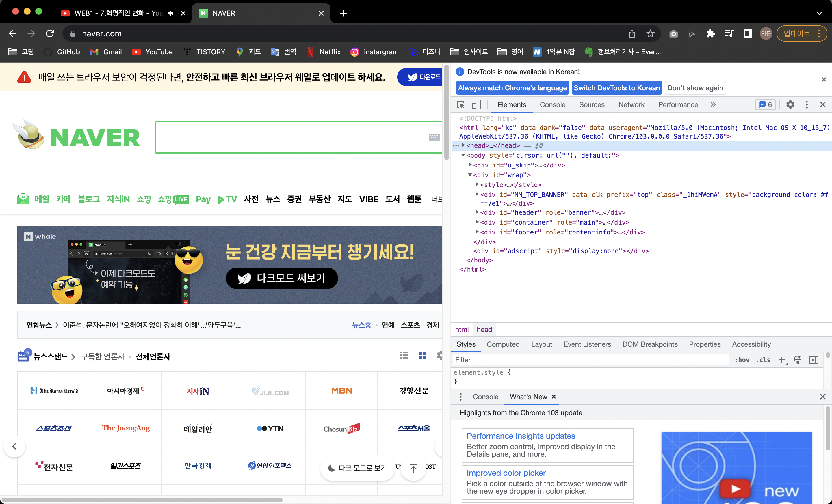Viewport: 832px width, 504px height.
Task: Click the new style rule plus icon
Action: 782,360
